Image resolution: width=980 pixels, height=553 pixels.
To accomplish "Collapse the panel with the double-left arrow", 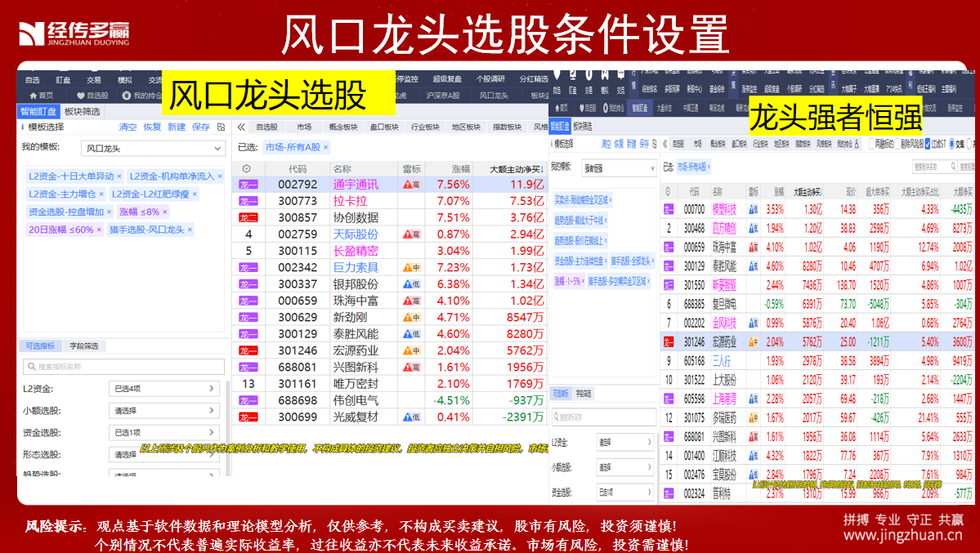I will coord(241,127).
